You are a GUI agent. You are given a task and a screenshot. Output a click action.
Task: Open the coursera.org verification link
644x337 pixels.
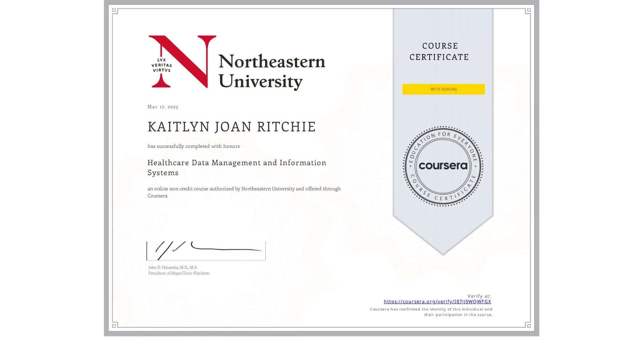coord(437,301)
